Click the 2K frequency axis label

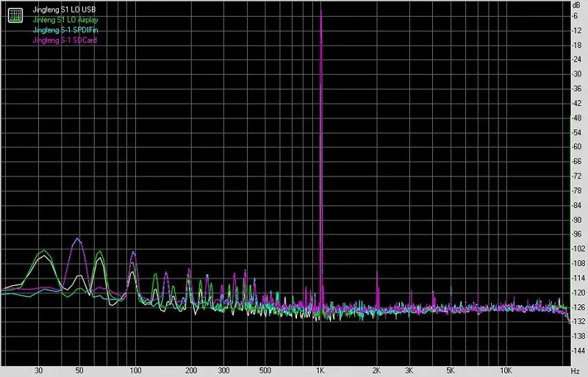[377, 370]
